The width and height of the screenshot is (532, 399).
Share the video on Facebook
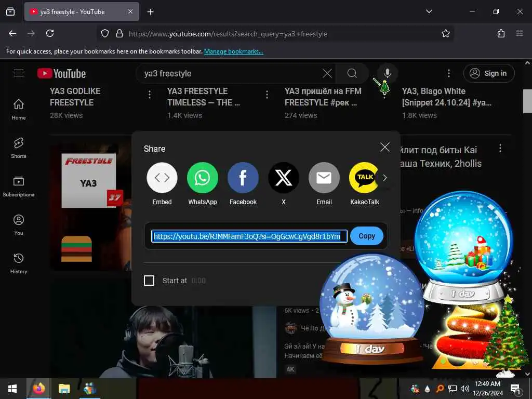pos(243,178)
